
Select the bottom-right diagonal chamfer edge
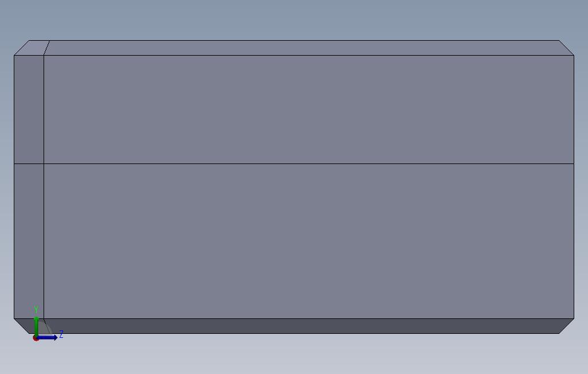pyautogui.click(x=567, y=326)
